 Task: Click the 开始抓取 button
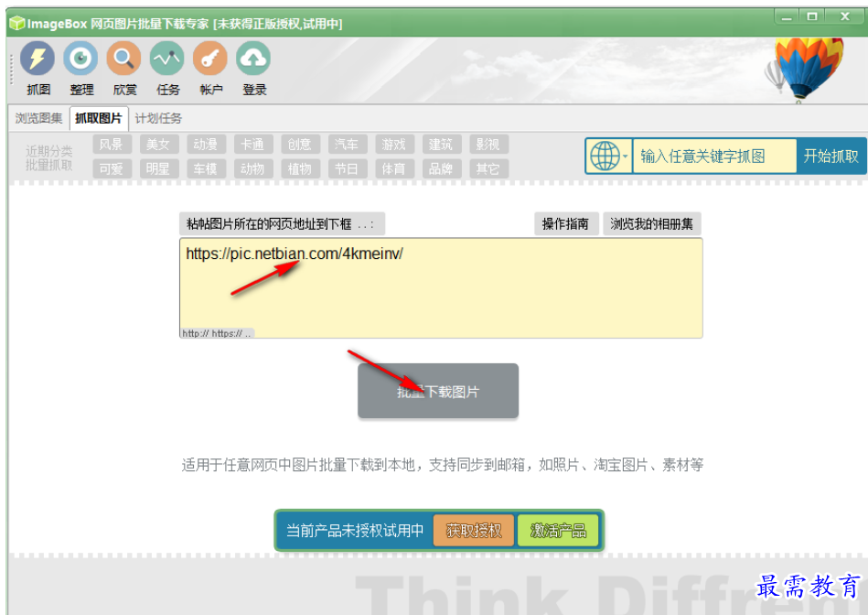[830, 156]
